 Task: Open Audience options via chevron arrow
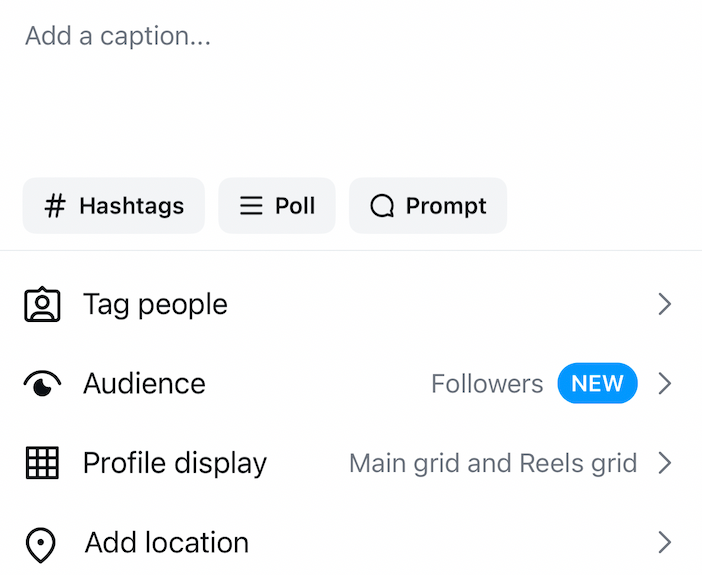coord(664,384)
